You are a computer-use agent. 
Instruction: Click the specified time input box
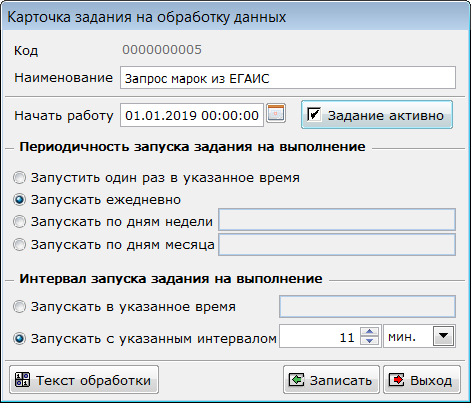(367, 306)
